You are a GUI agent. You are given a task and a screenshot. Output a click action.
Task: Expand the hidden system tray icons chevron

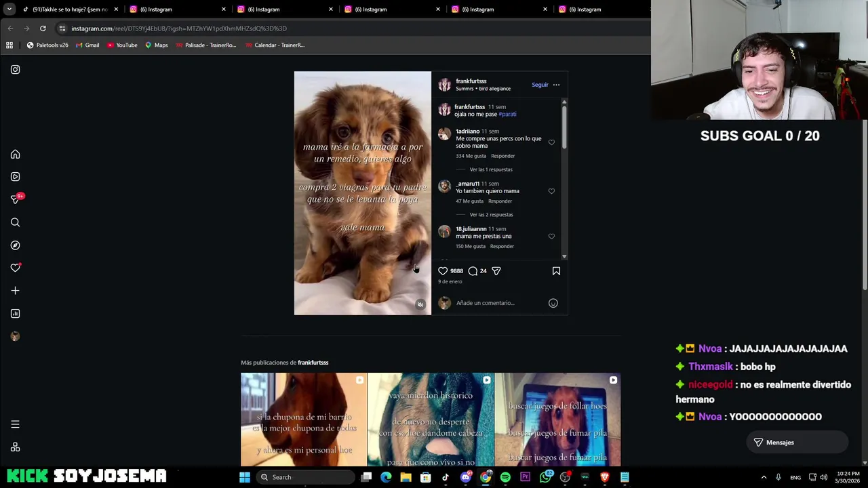coord(764,477)
